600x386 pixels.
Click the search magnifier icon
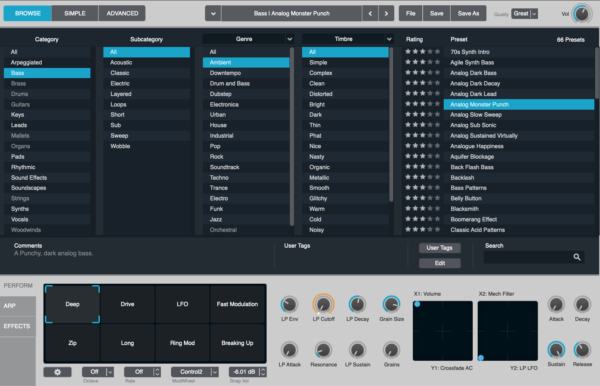(577, 257)
